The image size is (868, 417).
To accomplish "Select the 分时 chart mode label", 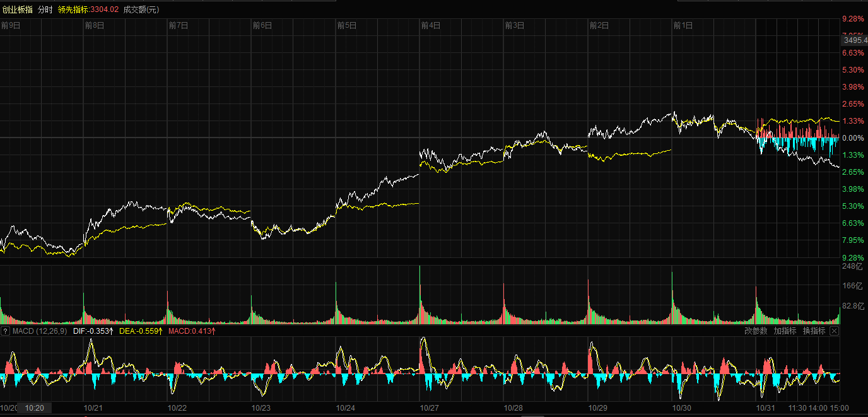I will tap(45, 9).
